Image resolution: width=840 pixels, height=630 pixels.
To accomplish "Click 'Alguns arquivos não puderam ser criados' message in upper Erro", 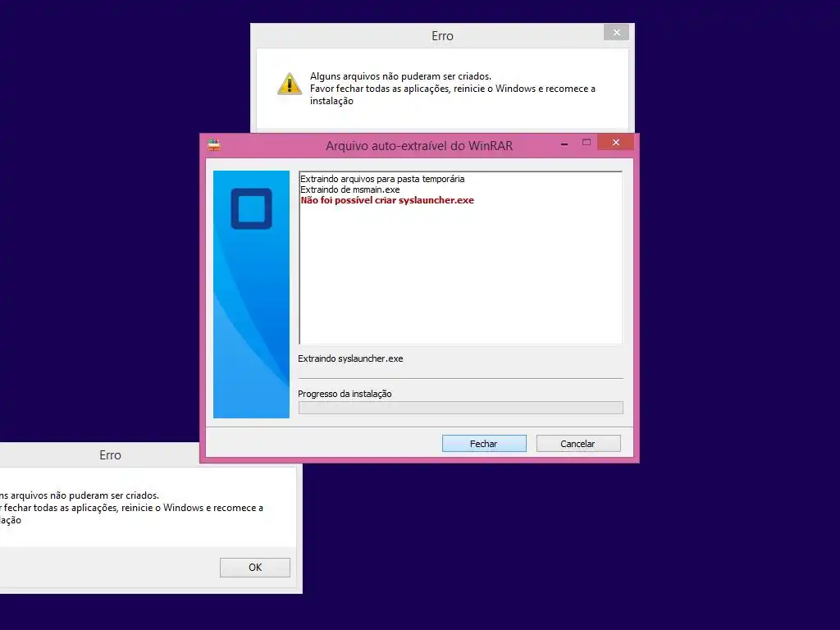I will tap(400, 76).
